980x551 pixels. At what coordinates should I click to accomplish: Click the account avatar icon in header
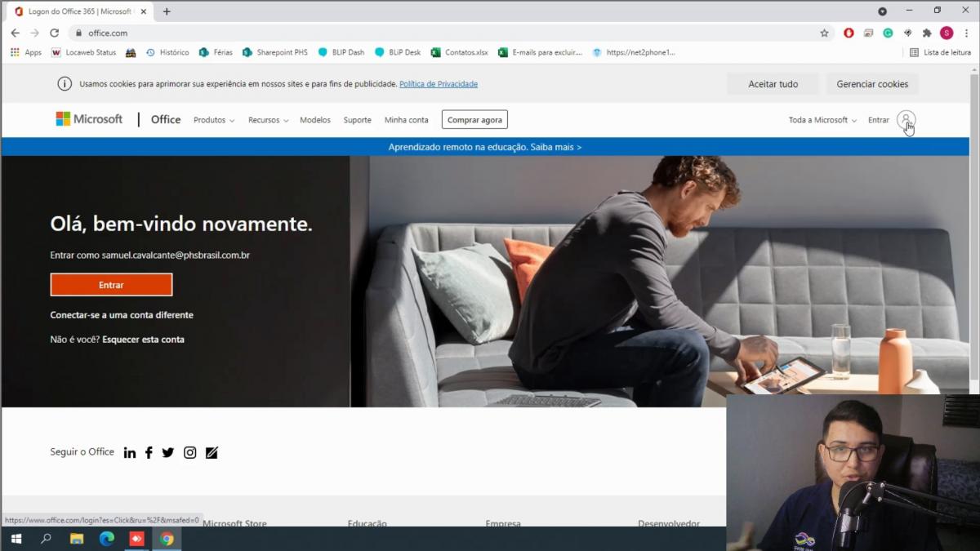[906, 120]
